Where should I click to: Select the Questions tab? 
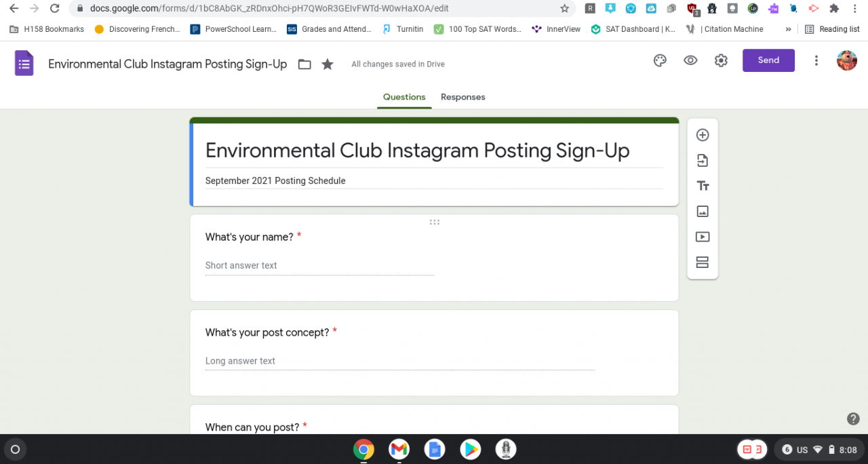(x=404, y=97)
